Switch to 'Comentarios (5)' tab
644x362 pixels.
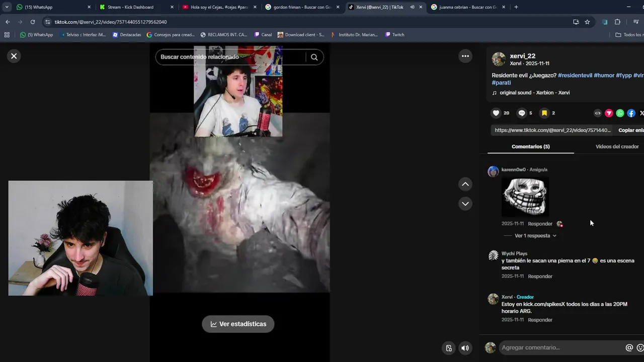pyautogui.click(x=531, y=146)
